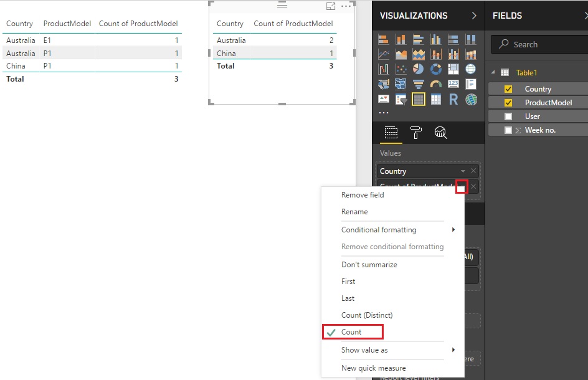Select line and stacked column chart visualization
This screenshot has height=380, width=588.
(x=436, y=54)
